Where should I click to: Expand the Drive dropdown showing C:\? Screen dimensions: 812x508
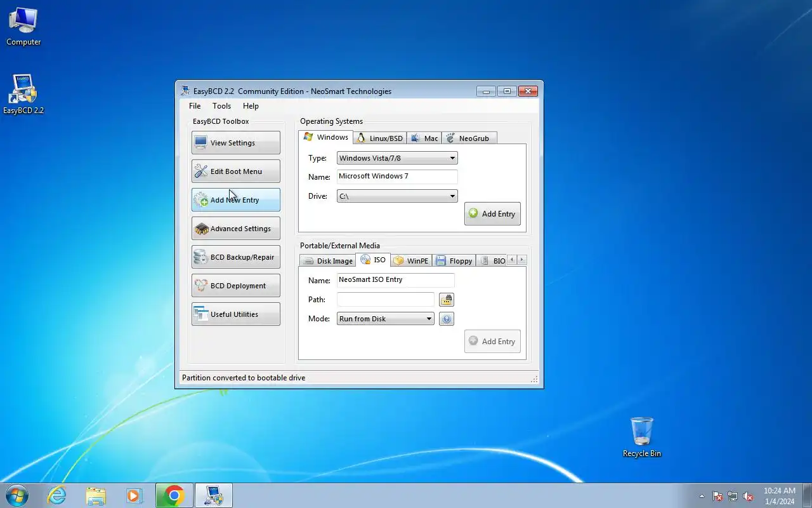click(x=397, y=196)
